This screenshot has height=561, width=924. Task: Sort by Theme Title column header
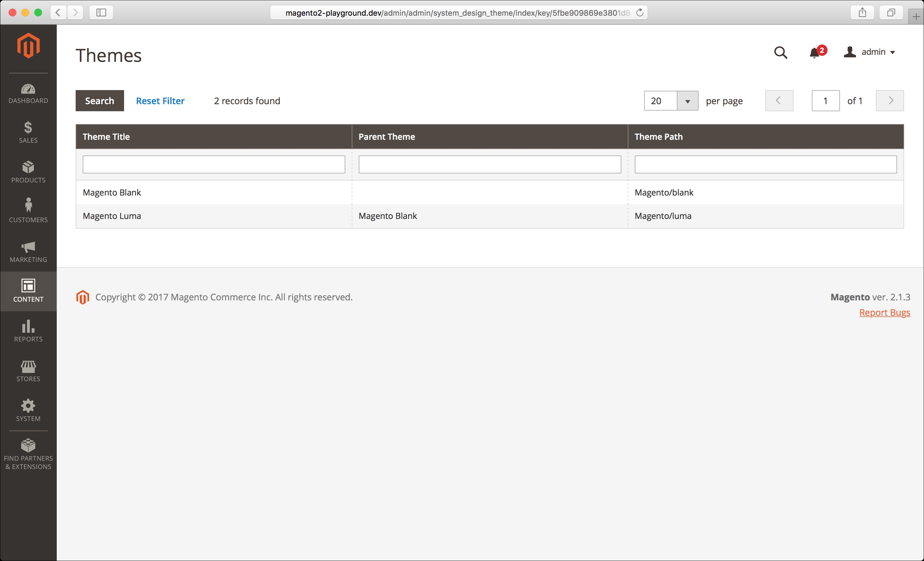[x=214, y=137]
